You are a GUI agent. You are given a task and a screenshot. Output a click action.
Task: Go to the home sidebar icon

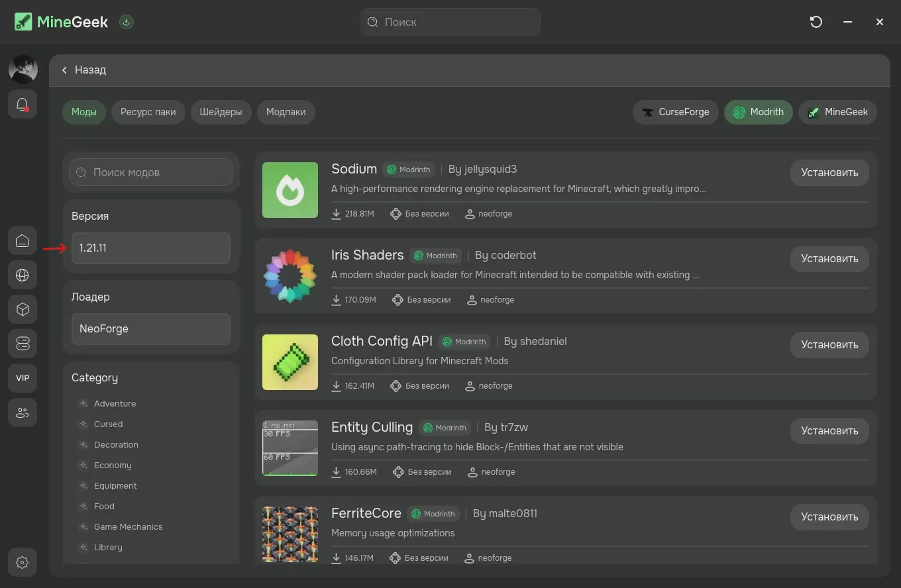23,240
